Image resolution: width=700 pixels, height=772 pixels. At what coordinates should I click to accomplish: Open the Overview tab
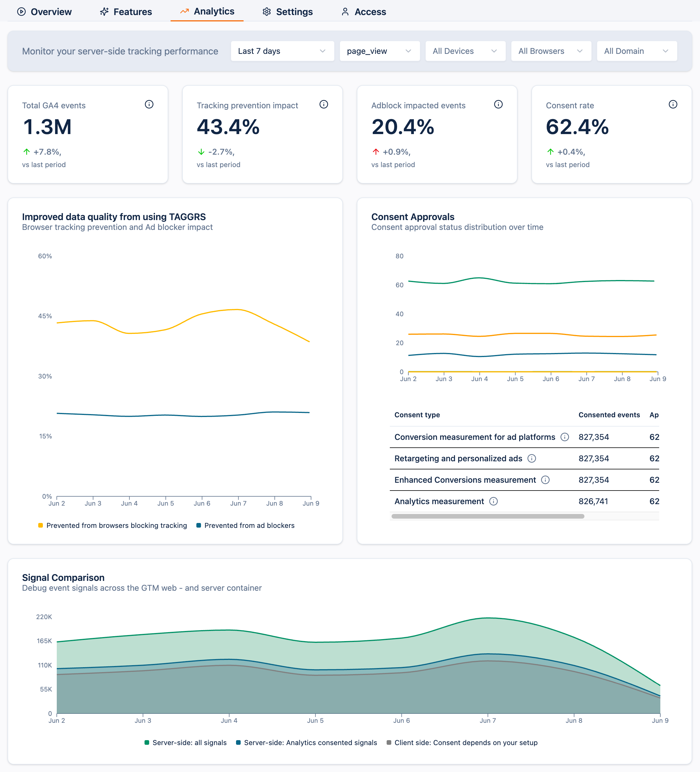[x=44, y=12]
